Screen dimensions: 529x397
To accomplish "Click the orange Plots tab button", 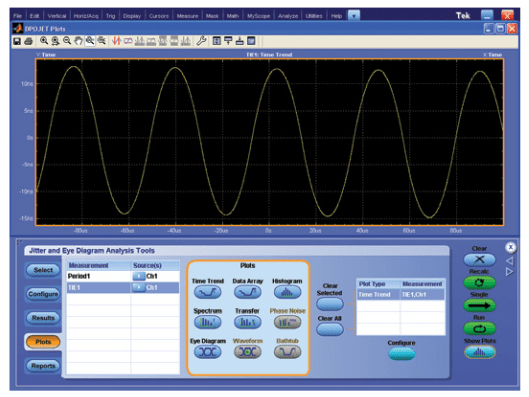I will [43, 342].
